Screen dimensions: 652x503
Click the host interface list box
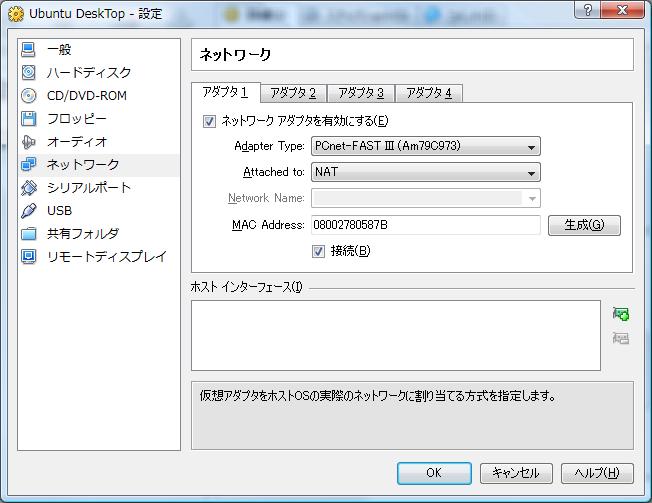pos(396,335)
